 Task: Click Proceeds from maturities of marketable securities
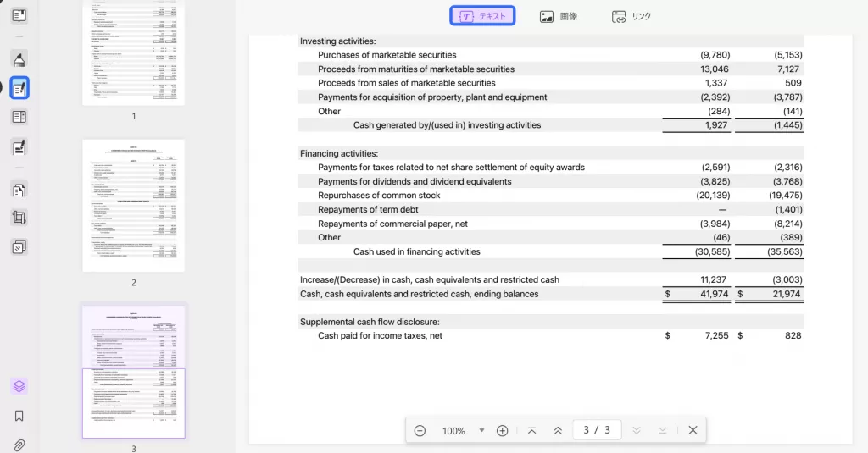[415, 69]
